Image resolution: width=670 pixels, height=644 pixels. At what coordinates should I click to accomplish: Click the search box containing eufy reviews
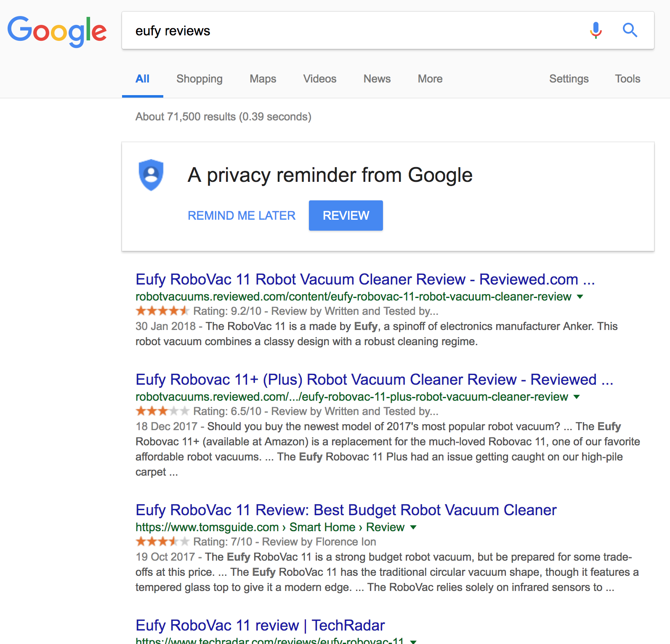[x=354, y=31]
